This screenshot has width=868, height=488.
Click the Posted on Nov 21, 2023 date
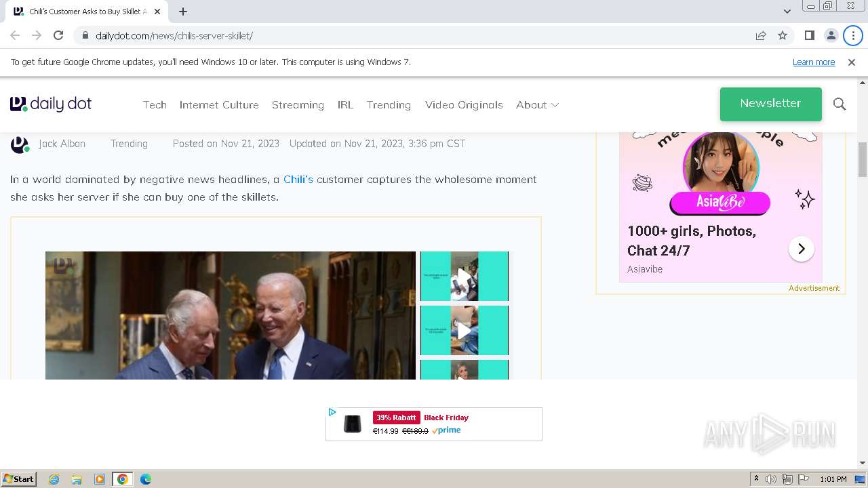[226, 144]
